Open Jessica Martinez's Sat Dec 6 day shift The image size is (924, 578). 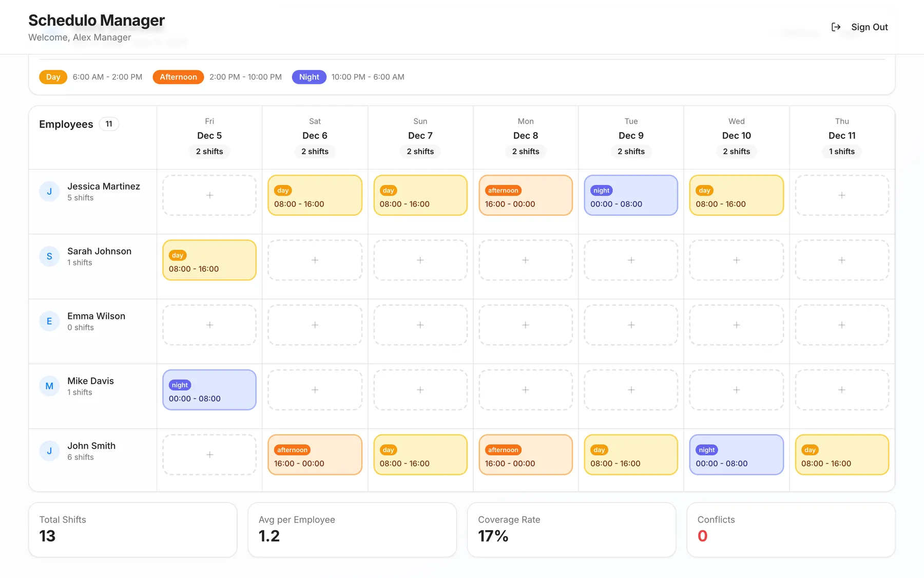coord(315,195)
